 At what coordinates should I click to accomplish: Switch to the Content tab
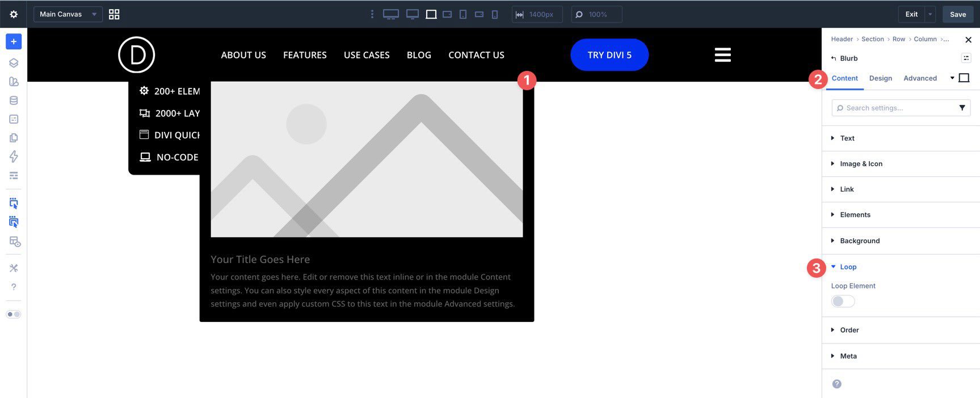pos(844,78)
